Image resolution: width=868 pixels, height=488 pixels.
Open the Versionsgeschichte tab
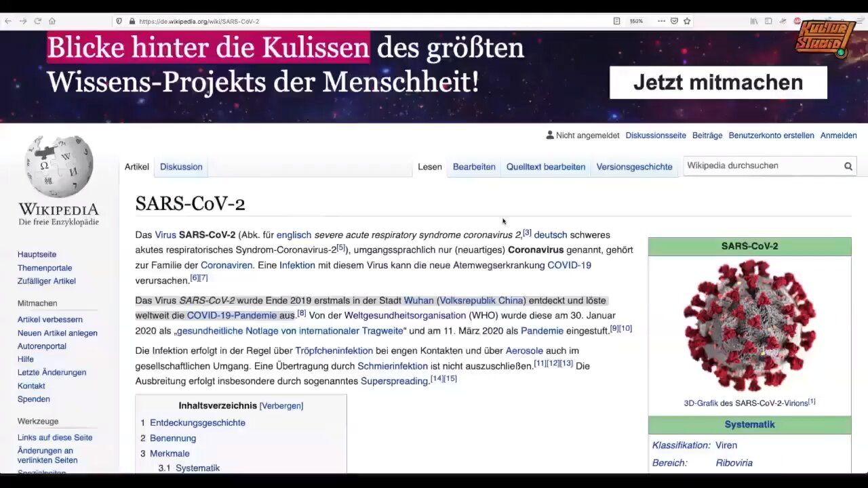tap(635, 167)
